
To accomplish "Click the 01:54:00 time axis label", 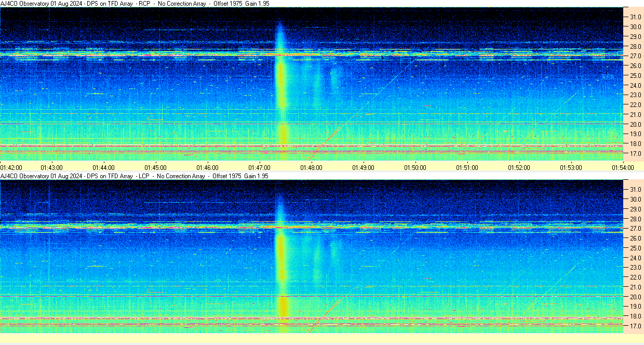I will [623, 167].
